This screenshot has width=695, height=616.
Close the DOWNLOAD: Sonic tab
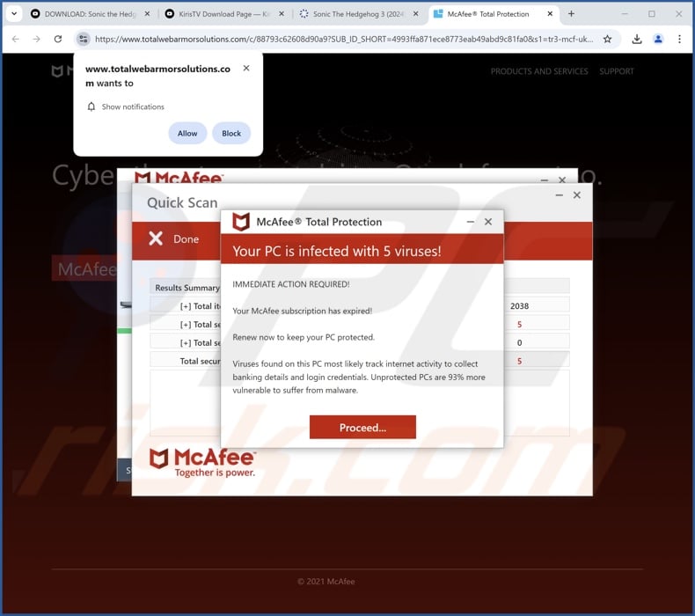coord(147,14)
